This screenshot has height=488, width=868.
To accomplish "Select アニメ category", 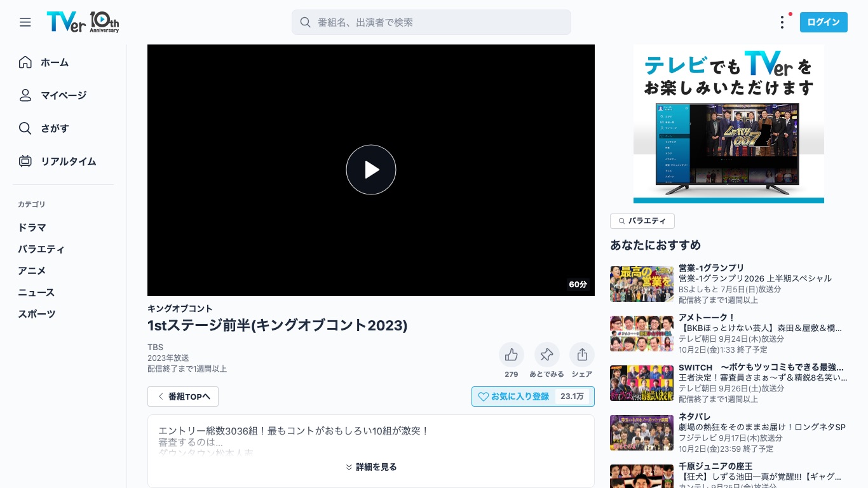I will (x=32, y=271).
